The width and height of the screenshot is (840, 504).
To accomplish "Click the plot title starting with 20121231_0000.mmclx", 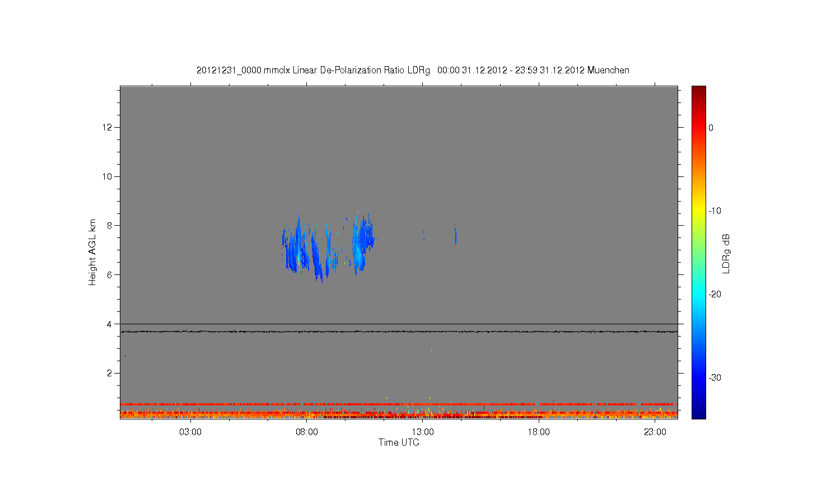I will [x=413, y=70].
